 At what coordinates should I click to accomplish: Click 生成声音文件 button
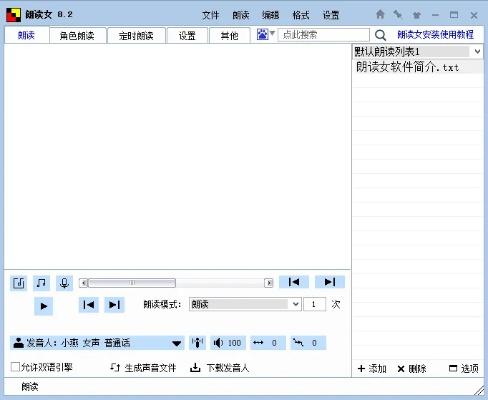point(143,368)
